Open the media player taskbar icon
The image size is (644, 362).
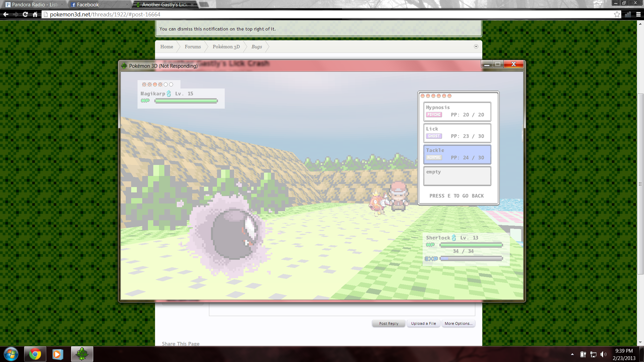57,354
